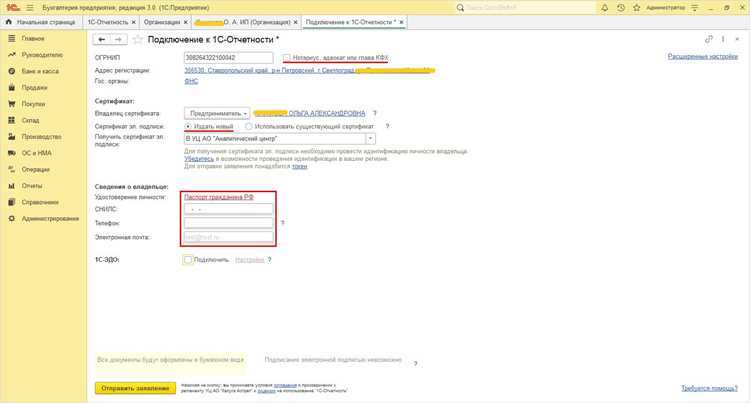Open Банк и касса section
Screen dimensions: 750x403
click(x=40, y=71)
